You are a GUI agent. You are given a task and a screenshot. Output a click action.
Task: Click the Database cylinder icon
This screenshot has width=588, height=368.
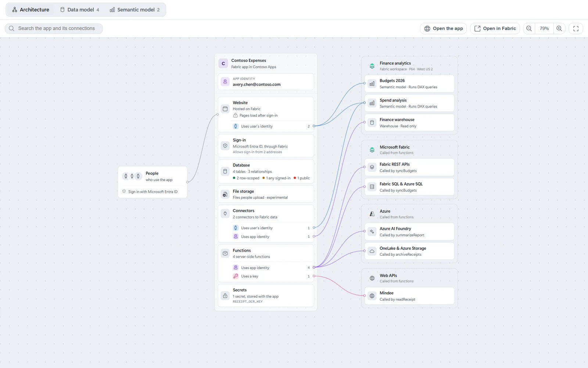[225, 171]
